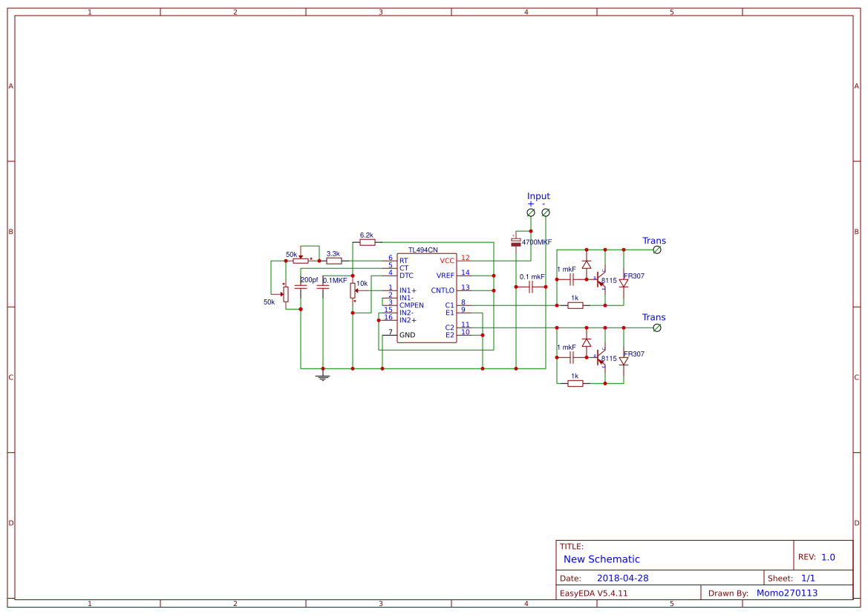Viewport: 868px width, 615px height.
Task: Select the 1 mkF capacitor in C1 stage
Action: pos(572,279)
